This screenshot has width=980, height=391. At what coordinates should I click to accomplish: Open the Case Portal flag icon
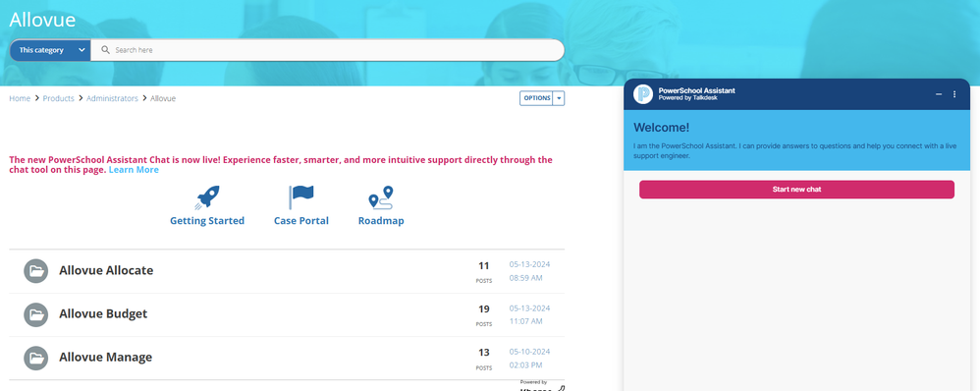pyautogui.click(x=300, y=197)
